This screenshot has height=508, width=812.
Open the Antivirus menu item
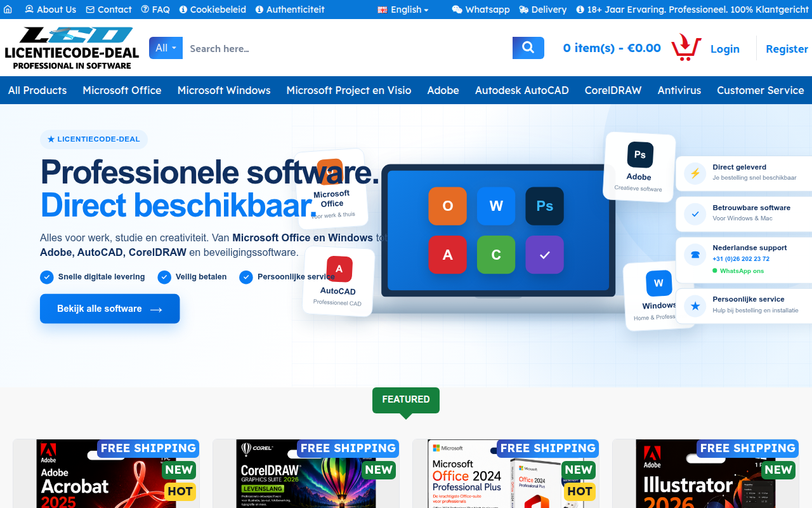coord(679,90)
